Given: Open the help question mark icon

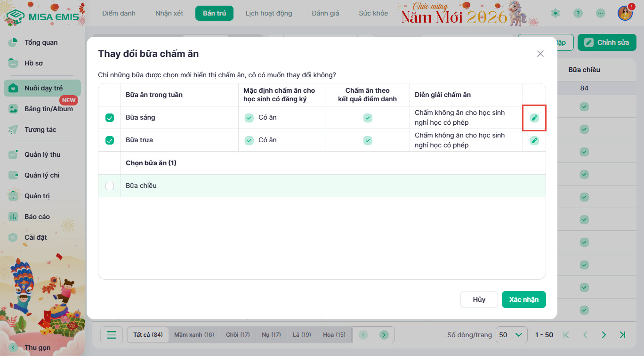Looking at the screenshot, I should (x=578, y=13).
